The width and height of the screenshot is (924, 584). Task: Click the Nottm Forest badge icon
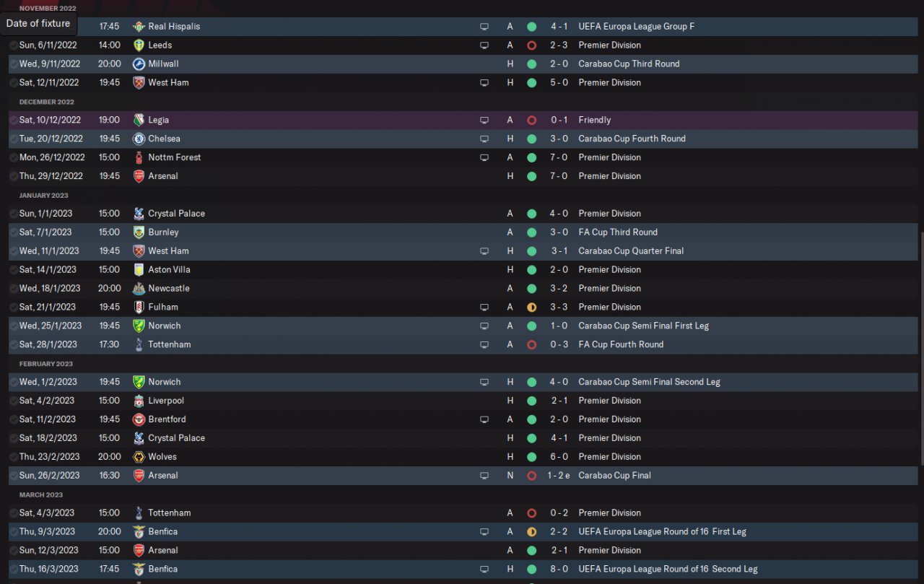pos(139,158)
